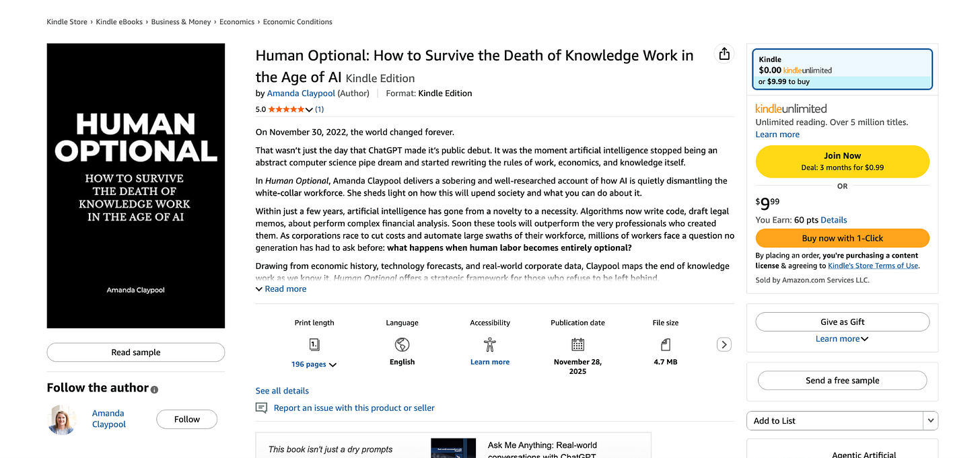This screenshot has width=980, height=458.
Task: Click the report an issue speech-bubble icon
Action: pos(261,408)
